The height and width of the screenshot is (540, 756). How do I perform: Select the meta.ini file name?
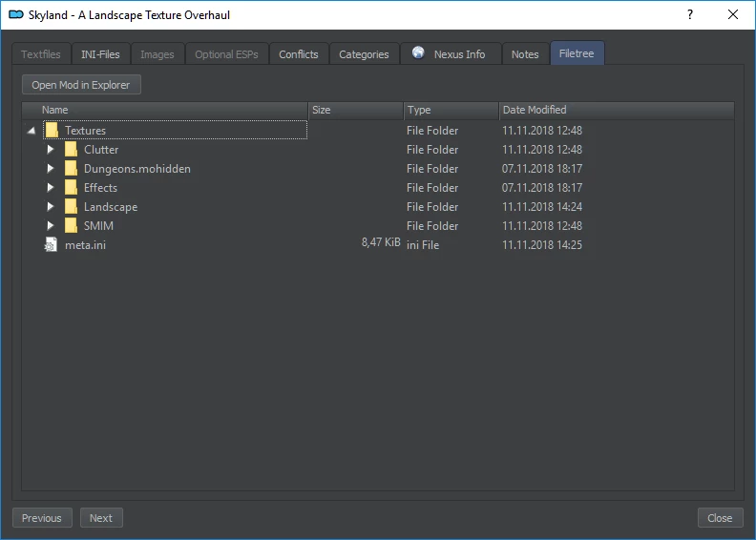tap(85, 244)
